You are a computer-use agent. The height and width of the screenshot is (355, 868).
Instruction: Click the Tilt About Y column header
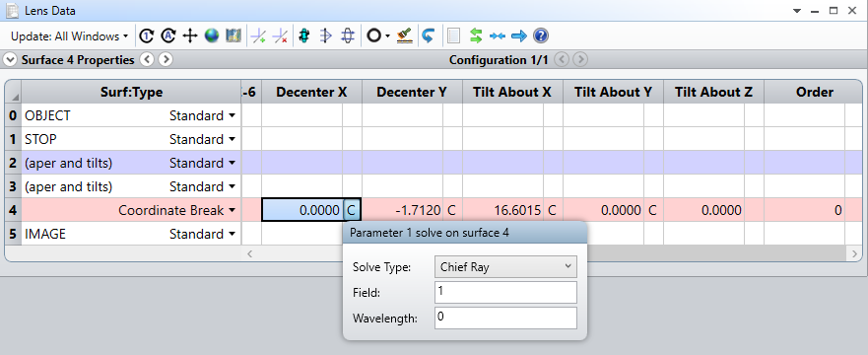point(614,92)
